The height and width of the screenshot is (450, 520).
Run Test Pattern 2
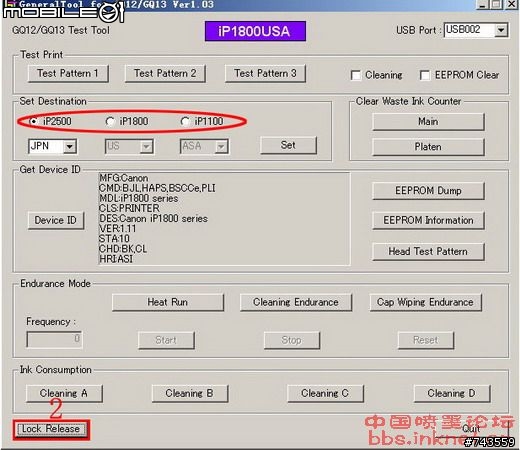tap(165, 73)
